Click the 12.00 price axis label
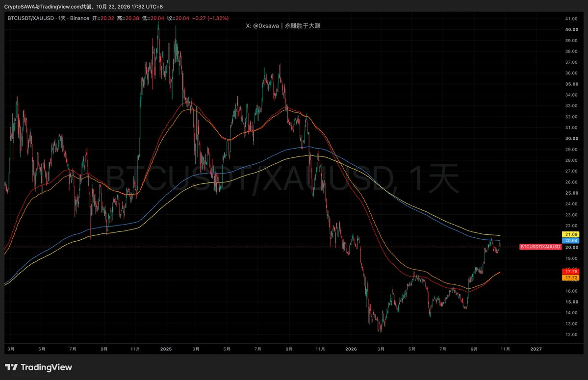588x380 pixels. pos(571,335)
